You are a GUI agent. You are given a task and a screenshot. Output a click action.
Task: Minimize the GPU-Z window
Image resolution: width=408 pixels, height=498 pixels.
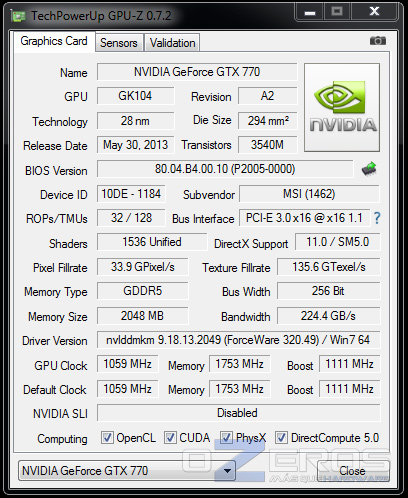(310, 12)
